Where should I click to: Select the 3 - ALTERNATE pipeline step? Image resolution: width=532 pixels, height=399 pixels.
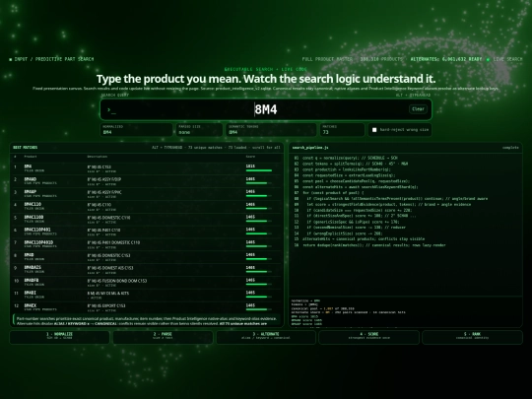pyautogui.click(x=266, y=337)
